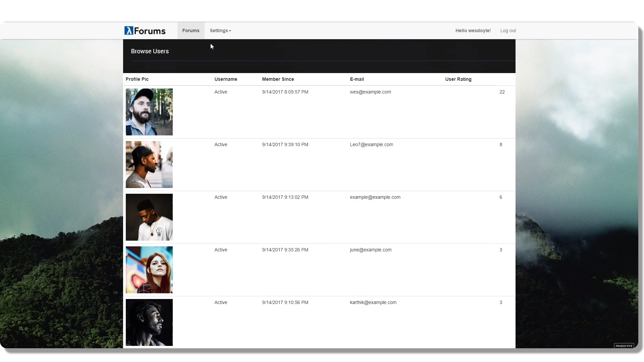Viewport: 644px width, 362px height.
Task: Click Active in the example@example.com row
Action: click(221, 197)
